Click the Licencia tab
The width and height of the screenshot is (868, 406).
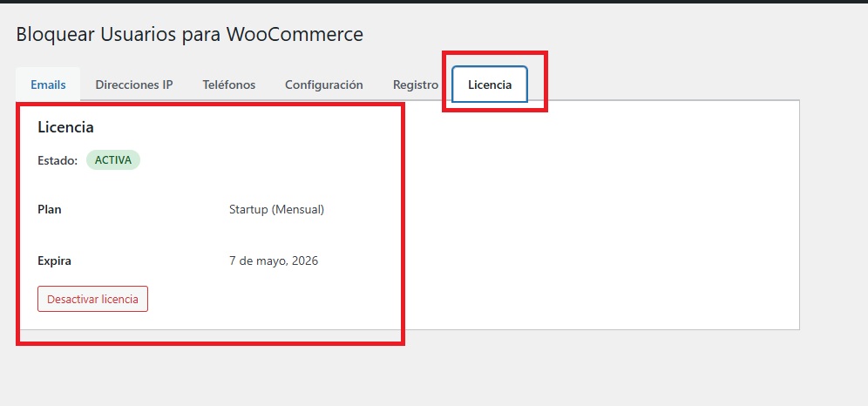pos(490,85)
